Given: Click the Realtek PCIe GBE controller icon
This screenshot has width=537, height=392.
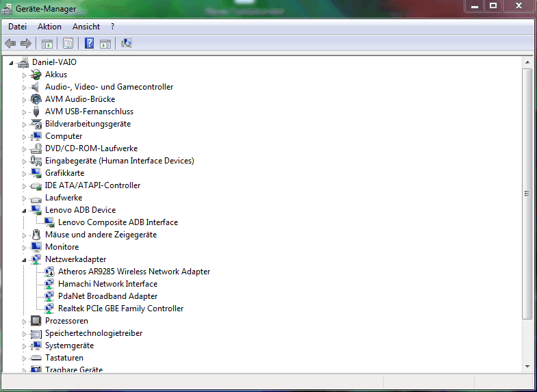Looking at the screenshot, I should click(x=49, y=309).
